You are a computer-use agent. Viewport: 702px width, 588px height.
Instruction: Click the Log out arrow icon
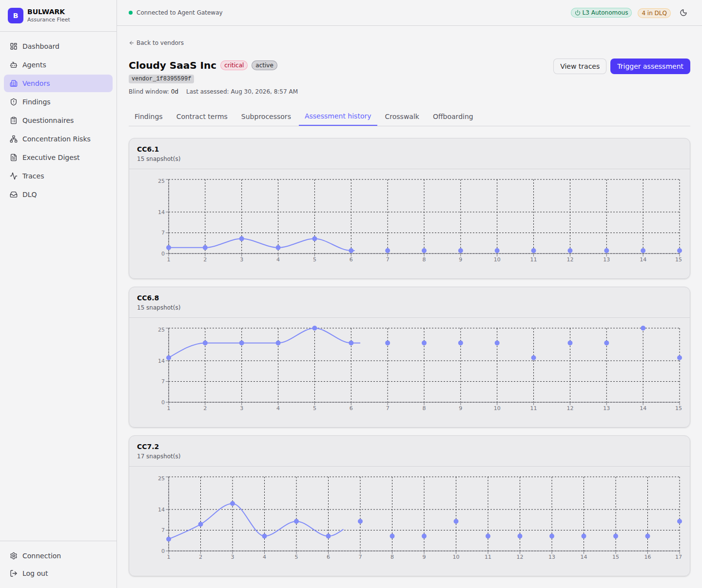(14, 573)
